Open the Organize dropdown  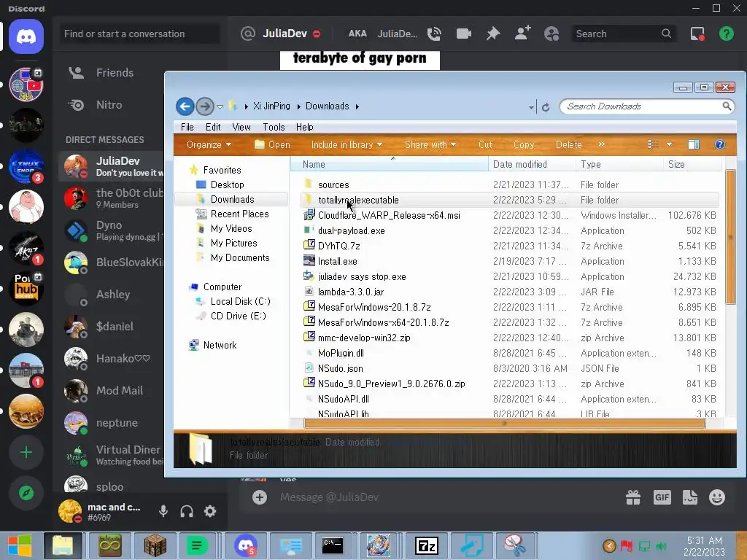[209, 145]
